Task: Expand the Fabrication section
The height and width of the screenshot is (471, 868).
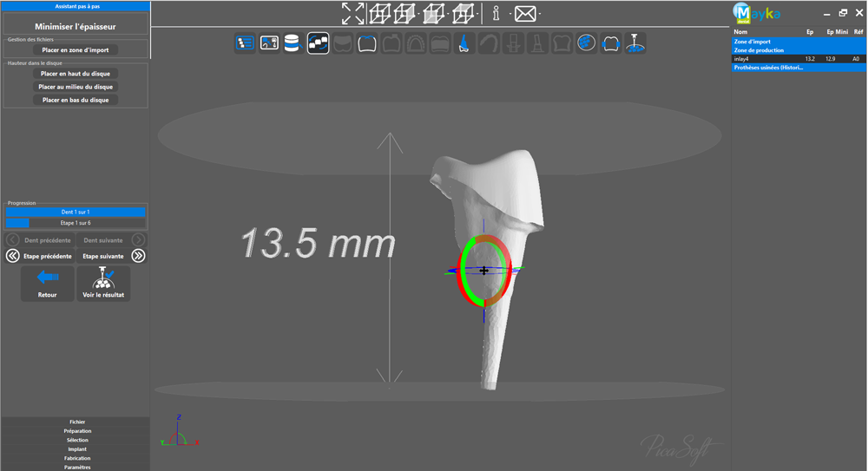Action: [76, 458]
